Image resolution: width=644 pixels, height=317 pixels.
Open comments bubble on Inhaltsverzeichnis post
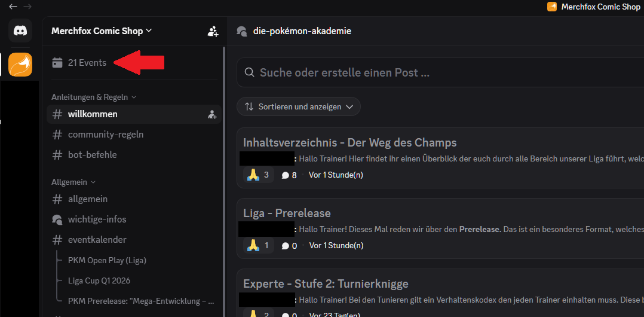point(289,175)
